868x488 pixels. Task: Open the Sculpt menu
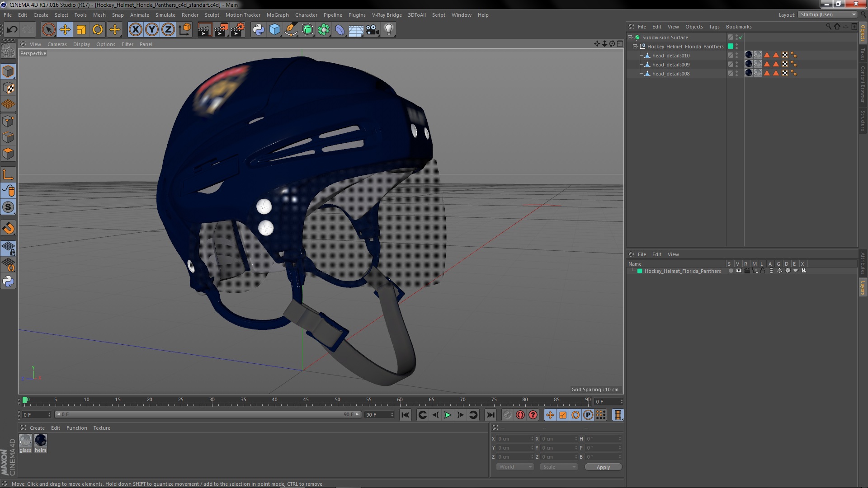pyautogui.click(x=212, y=15)
